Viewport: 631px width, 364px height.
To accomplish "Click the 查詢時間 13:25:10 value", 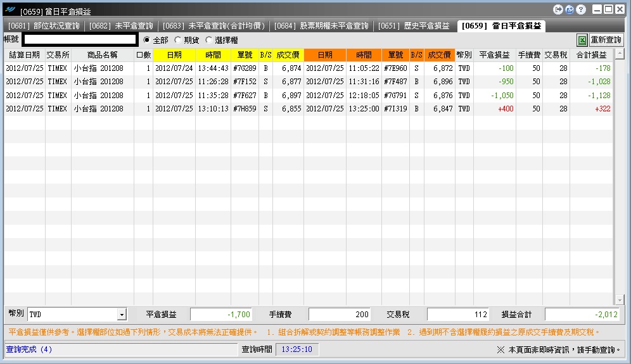I will pyautogui.click(x=296, y=349).
